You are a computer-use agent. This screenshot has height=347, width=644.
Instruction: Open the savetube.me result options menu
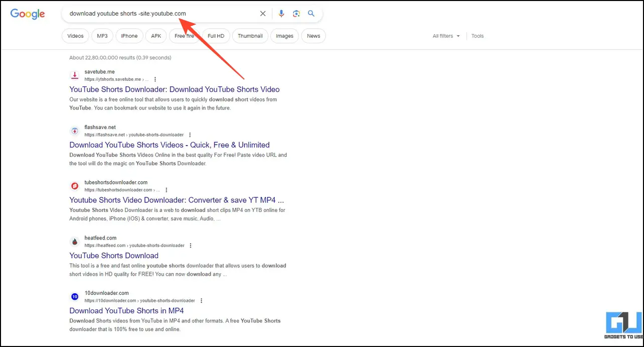pyautogui.click(x=155, y=79)
